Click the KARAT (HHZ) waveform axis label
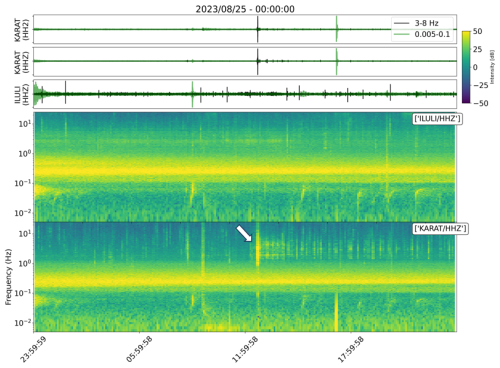 [22, 62]
